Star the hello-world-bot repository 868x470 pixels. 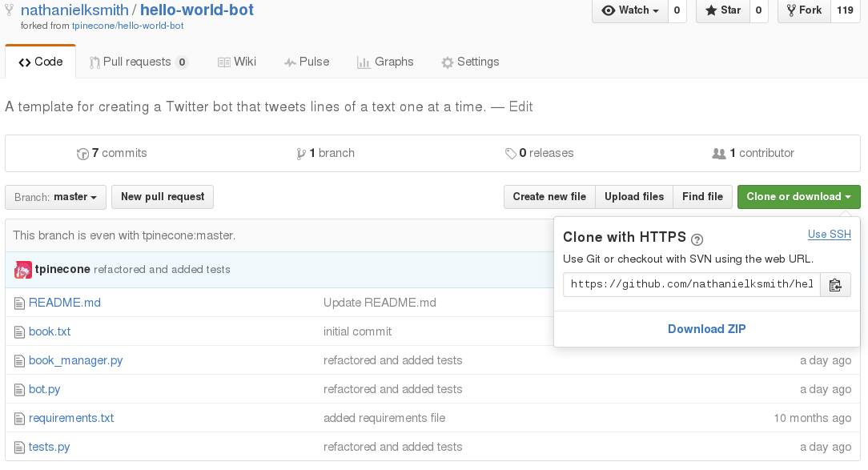click(723, 10)
